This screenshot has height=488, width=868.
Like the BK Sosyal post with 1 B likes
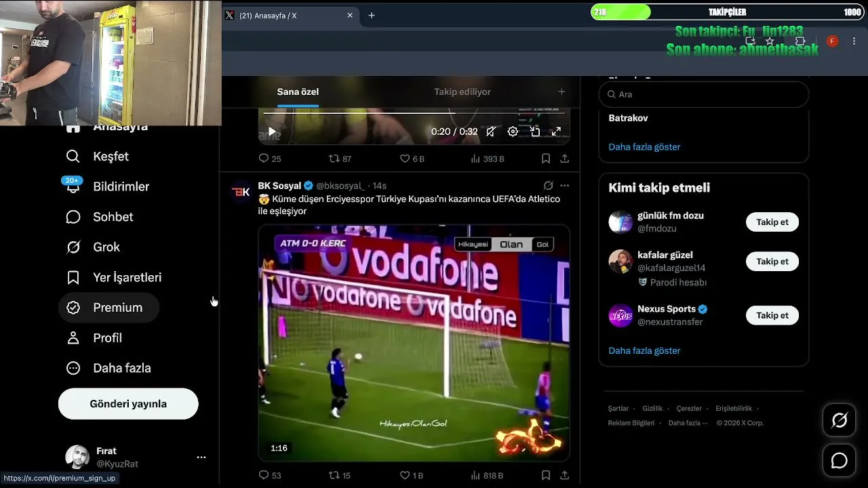tap(411, 475)
